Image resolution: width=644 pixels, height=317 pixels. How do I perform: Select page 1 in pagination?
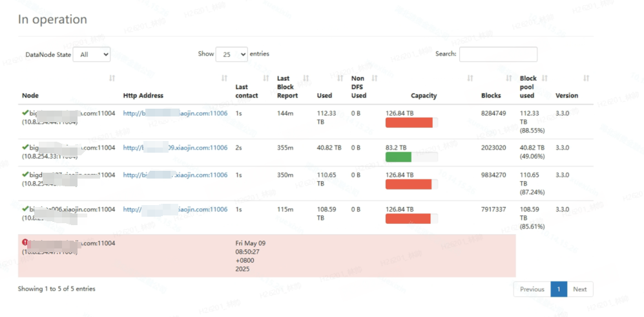(559, 289)
